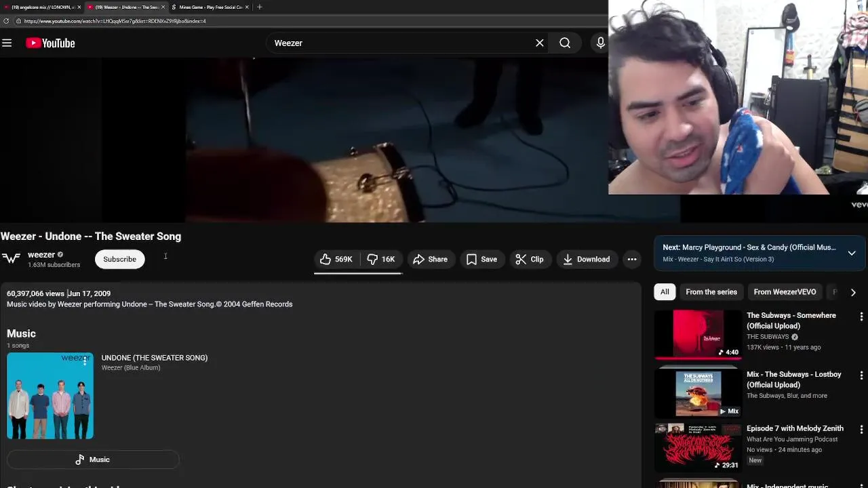The image size is (868, 488).
Task: Close the Weezer Undone browser tab
Action: (163, 7)
